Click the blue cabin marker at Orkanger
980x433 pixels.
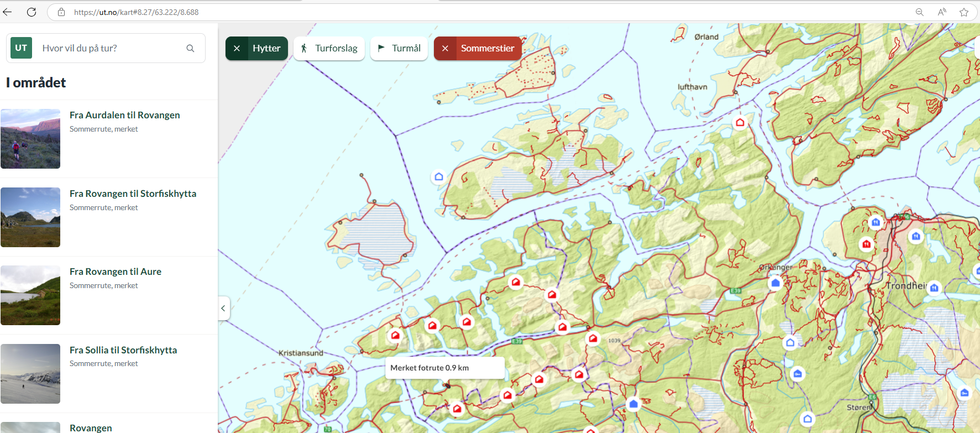775,283
